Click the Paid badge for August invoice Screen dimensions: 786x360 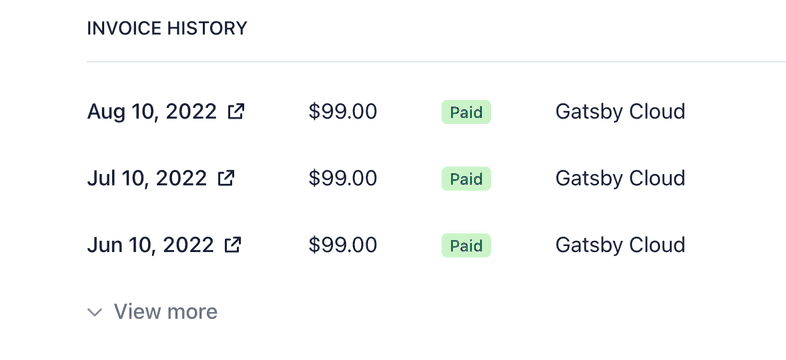click(466, 112)
